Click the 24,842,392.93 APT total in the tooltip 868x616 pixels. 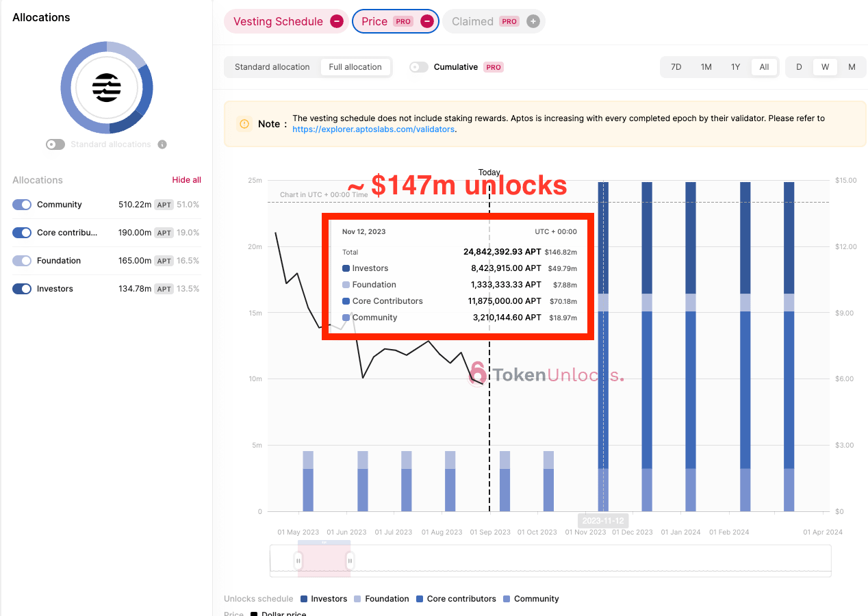[502, 252]
